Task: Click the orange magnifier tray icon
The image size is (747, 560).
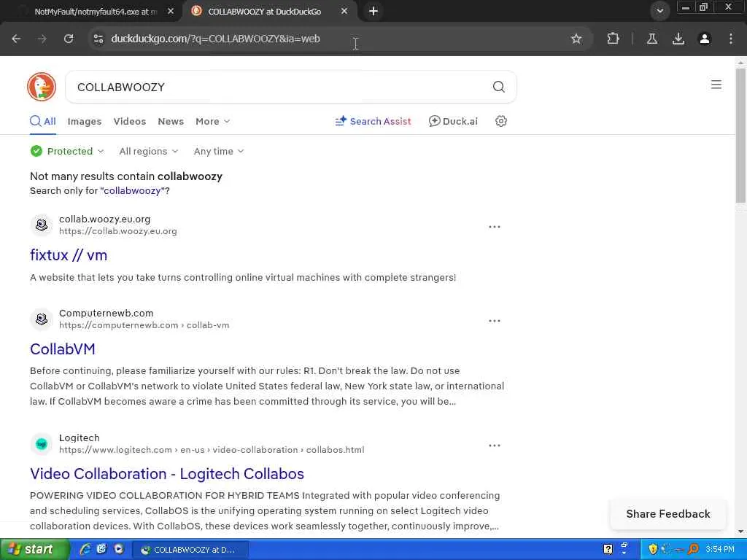Action: point(693,550)
